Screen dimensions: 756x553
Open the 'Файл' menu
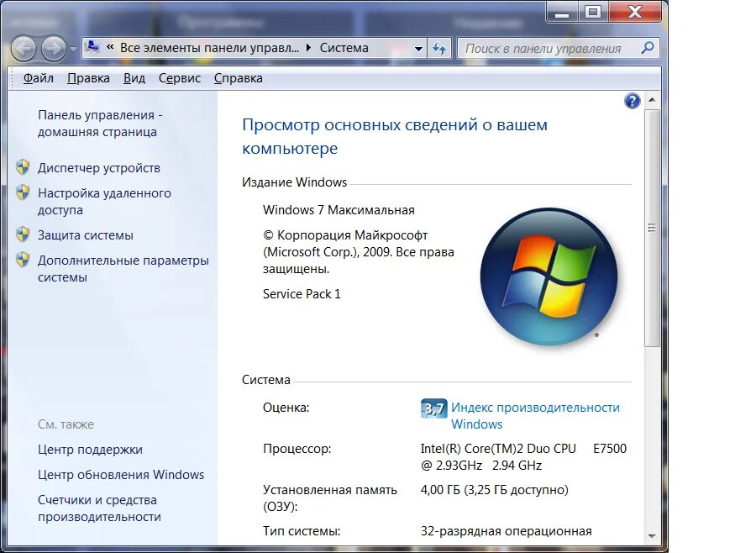(38, 78)
